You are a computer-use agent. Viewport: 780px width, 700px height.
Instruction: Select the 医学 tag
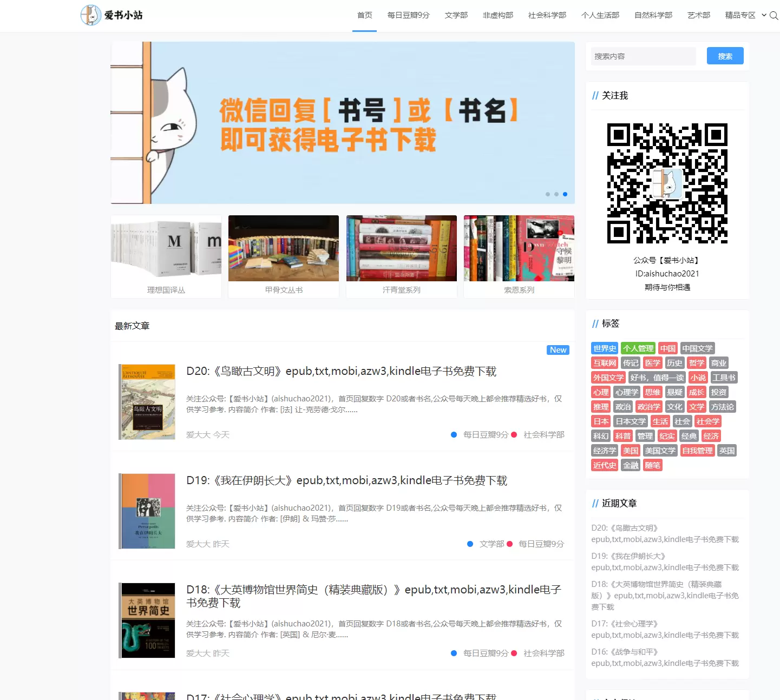tap(652, 363)
